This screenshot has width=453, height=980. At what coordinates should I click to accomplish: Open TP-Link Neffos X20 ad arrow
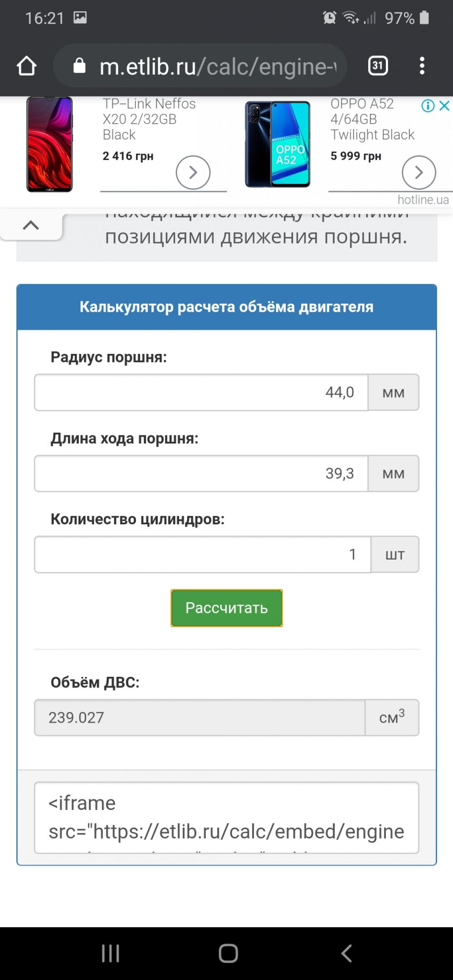pyautogui.click(x=193, y=172)
